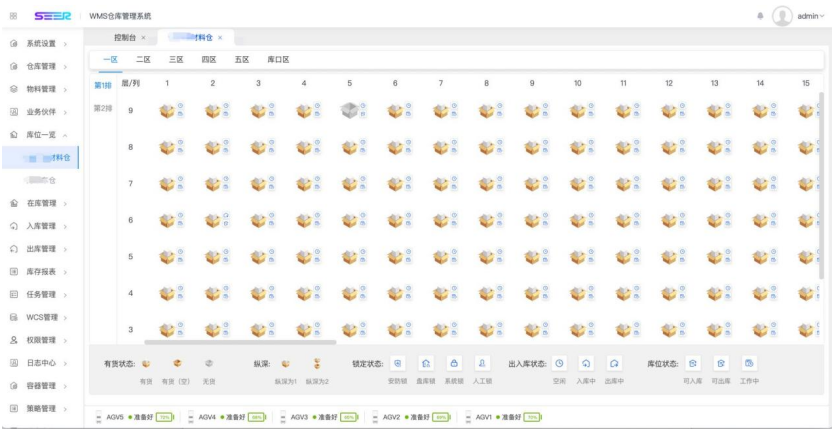Screen dimensions: 835x430
Task: Click the admin user avatar
Action: tap(782, 16)
